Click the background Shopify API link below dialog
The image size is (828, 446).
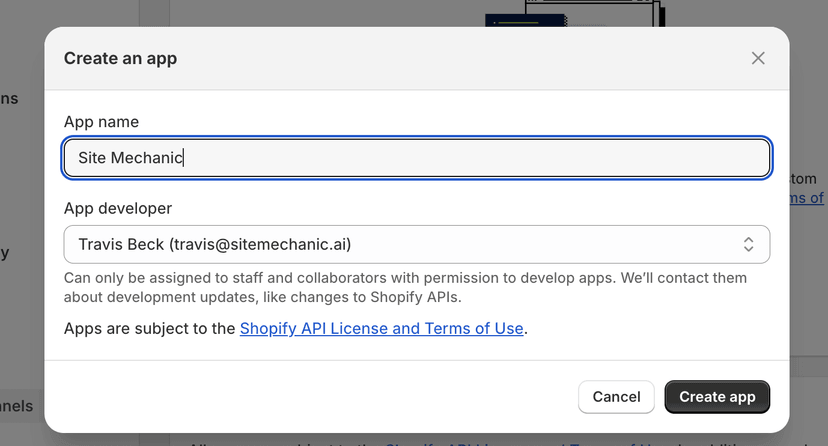[518, 442]
